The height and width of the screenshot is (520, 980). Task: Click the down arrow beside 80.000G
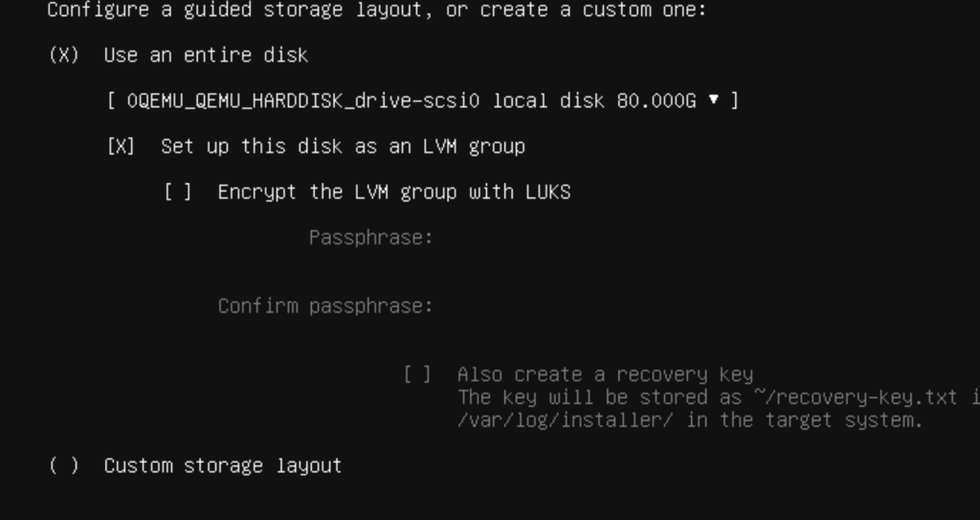pyautogui.click(x=714, y=100)
